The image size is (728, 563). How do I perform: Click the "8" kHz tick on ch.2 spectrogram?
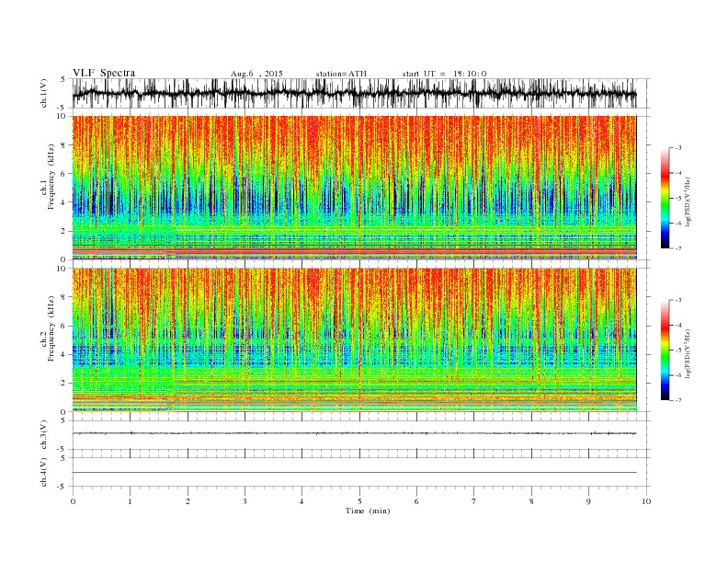[x=64, y=297]
